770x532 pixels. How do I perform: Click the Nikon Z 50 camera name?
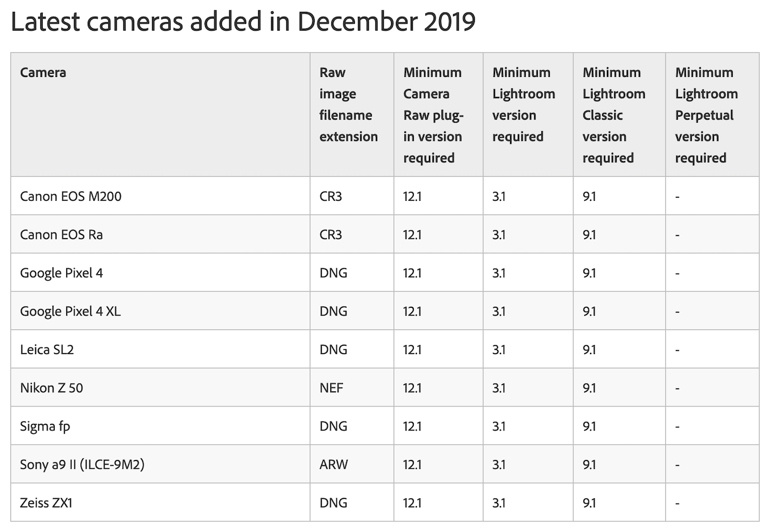click(x=52, y=388)
